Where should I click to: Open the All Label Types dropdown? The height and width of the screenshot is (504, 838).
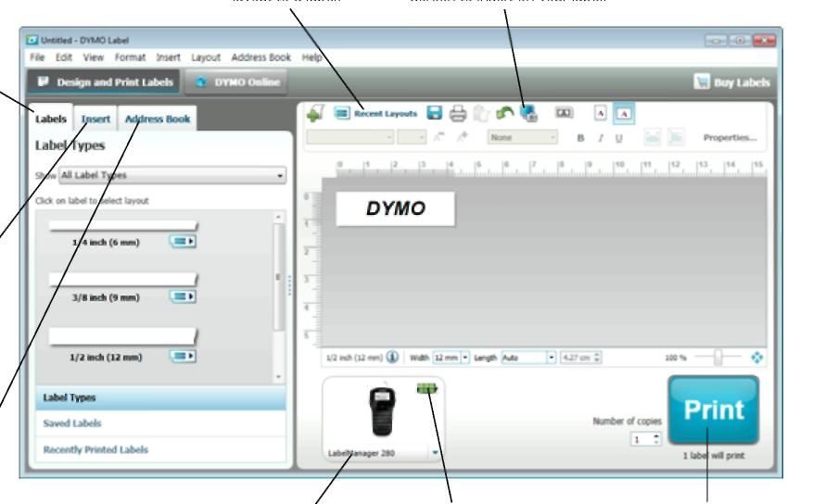click(x=172, y=175)
